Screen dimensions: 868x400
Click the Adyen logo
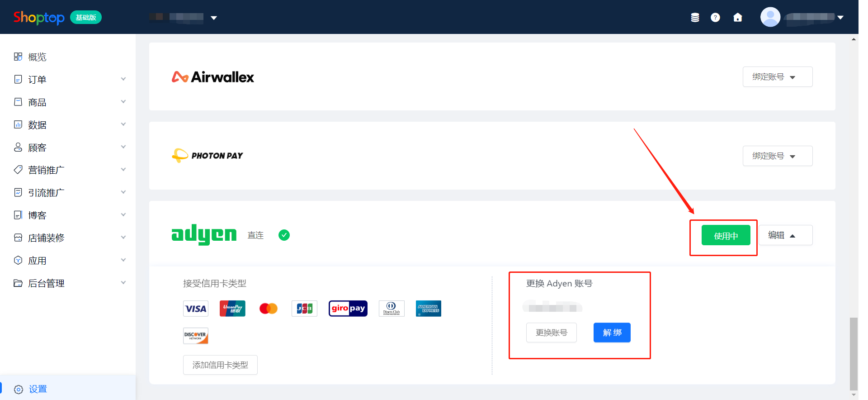coord(204,234)
